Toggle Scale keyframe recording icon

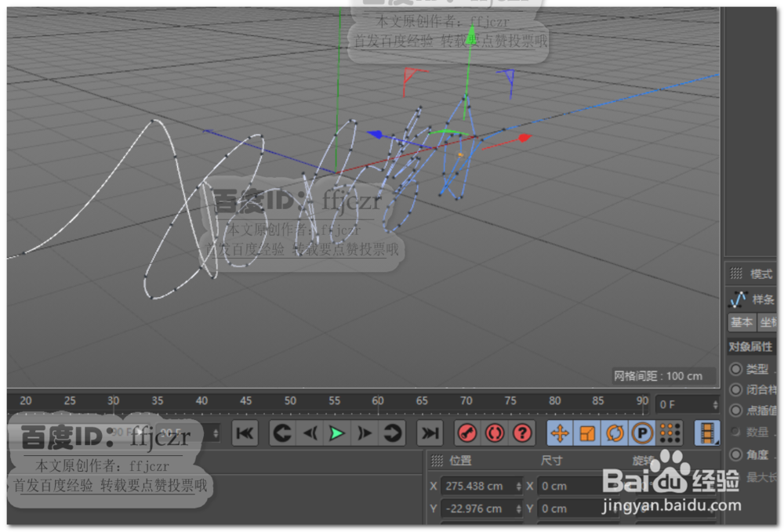tap(587, 433)
